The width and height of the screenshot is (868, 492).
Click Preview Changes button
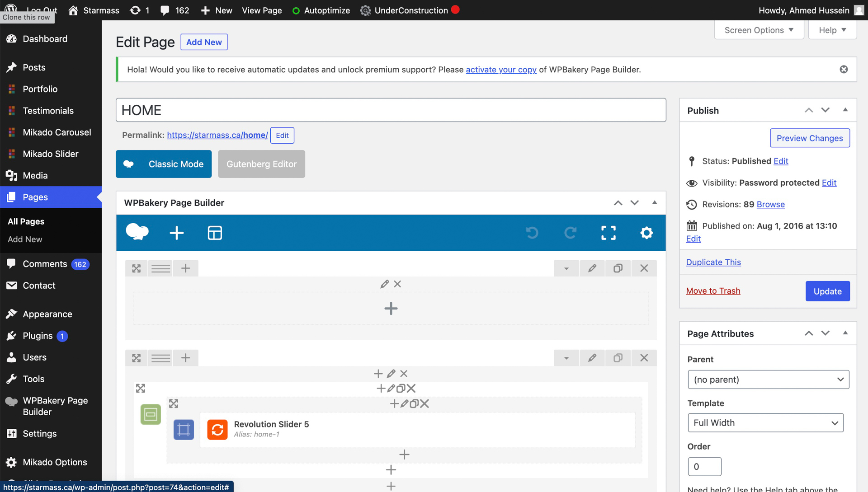tap(810, 138)
